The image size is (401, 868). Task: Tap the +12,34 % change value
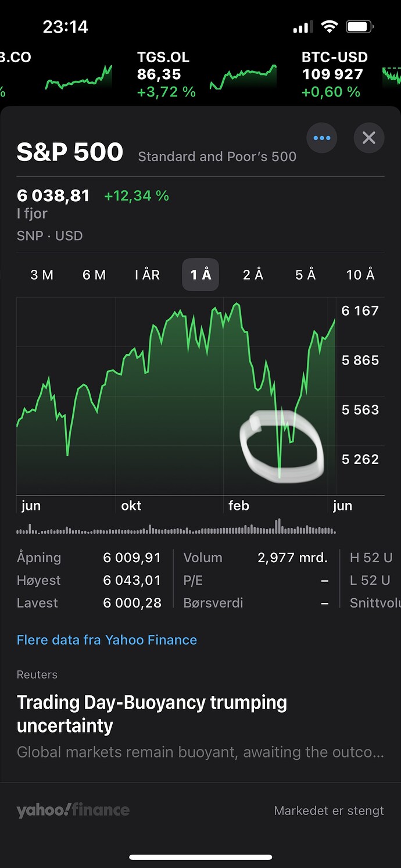(x=137, y=196)
